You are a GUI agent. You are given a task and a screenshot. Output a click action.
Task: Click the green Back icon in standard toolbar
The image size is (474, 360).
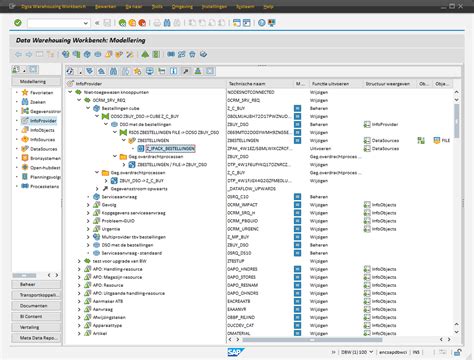coord(122,23)
